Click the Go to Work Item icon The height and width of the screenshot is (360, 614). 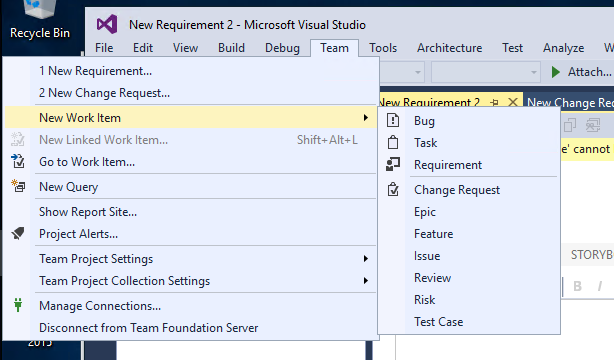pos(18,161)
